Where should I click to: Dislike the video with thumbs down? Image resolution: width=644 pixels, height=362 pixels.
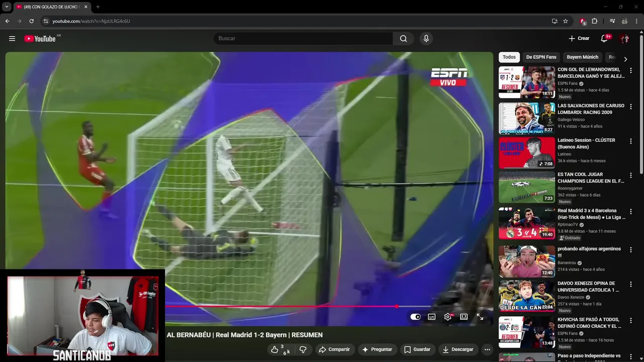coord(303,349)
